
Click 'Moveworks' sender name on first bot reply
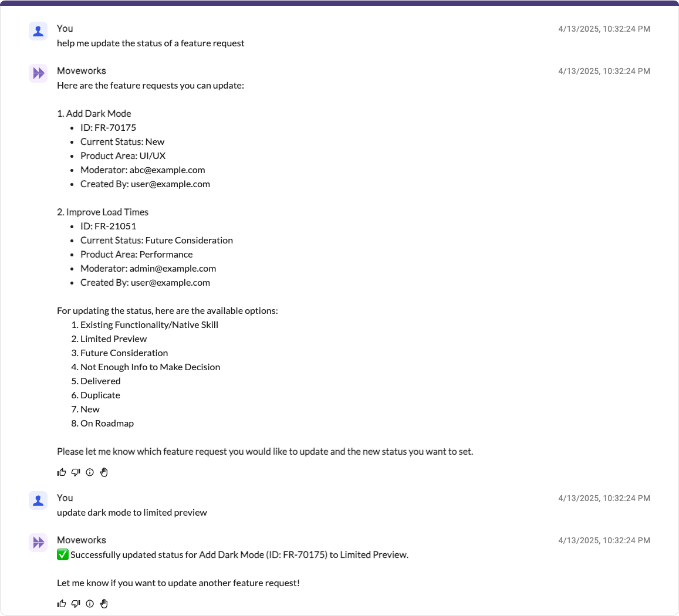coord(82,70)
